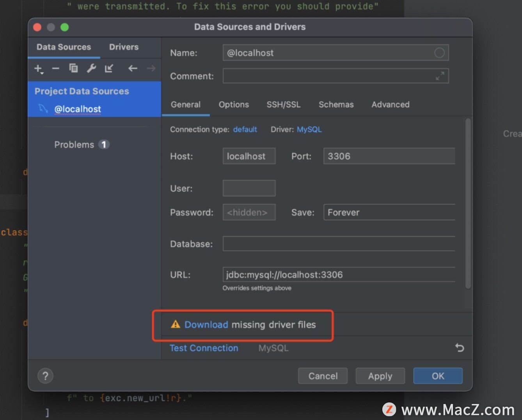Click the red close window button
Screen dimensions: 522x420
37,27
